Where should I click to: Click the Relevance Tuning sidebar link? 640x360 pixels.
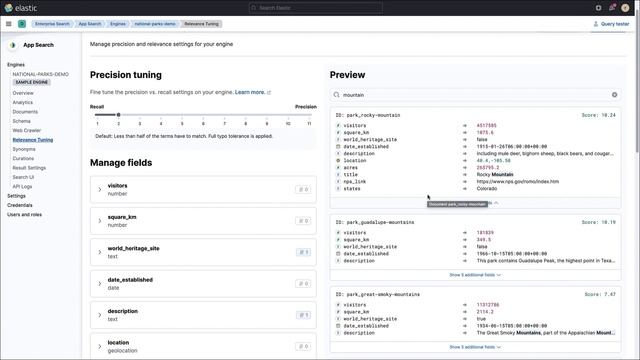(x=33, y=140)
